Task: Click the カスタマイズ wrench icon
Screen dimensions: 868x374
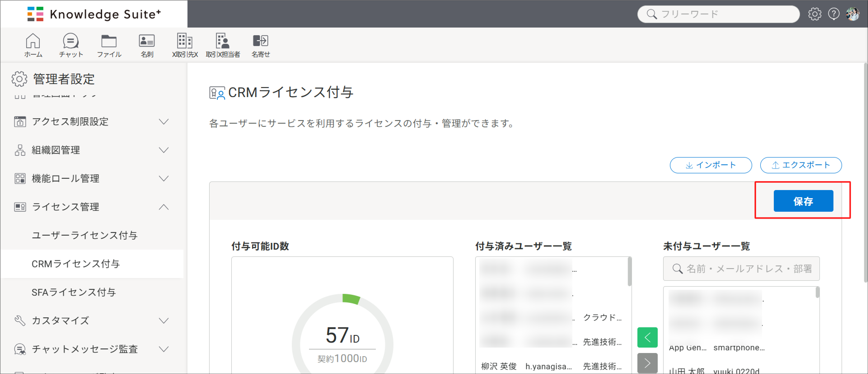Action: pos(20,321)
